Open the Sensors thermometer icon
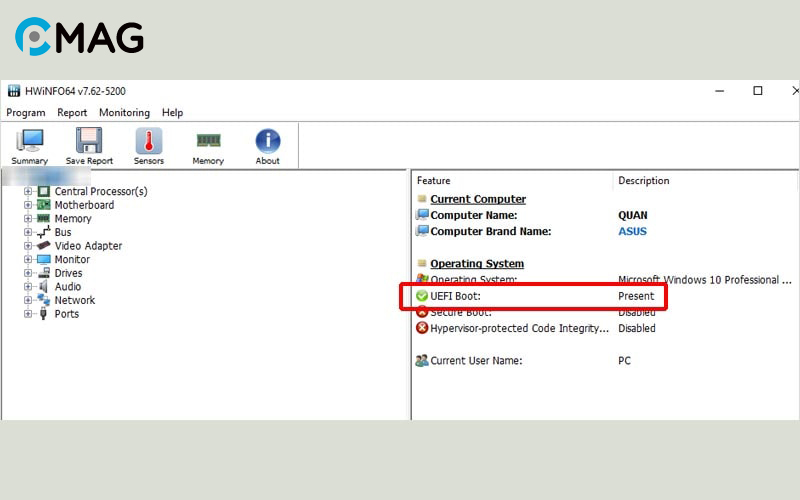This screenshot has height=500, width=800. 149,141
